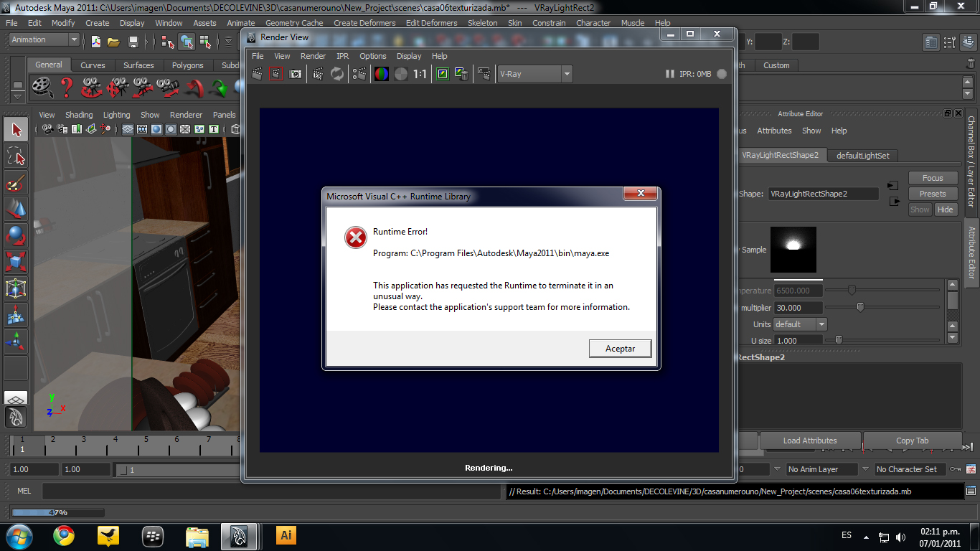
Task: Open the viewport Shading menu
Action: coord(79,115)
